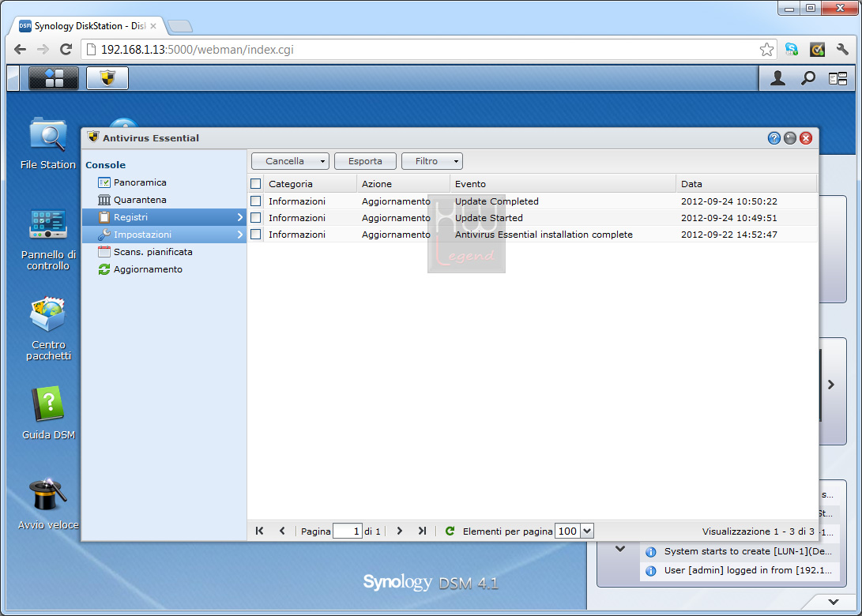This screenshot has height=616, width=862.
Task: Check the Update Started log row
Action: [256, 218]
